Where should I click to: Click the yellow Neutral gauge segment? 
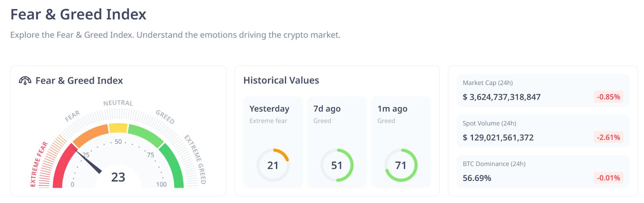118,128
